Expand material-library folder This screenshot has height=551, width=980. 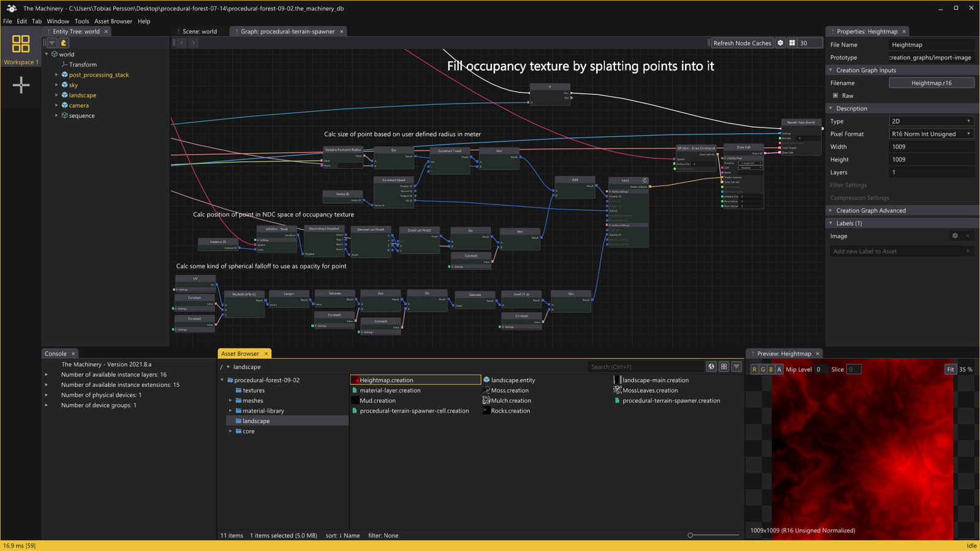pos(230,411)
